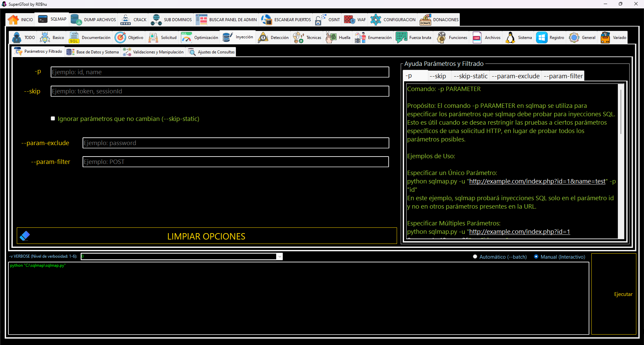Viewport: 644px width, 345px height.
Task: Select the SQLMAP terminal icon
Action: 43,19
